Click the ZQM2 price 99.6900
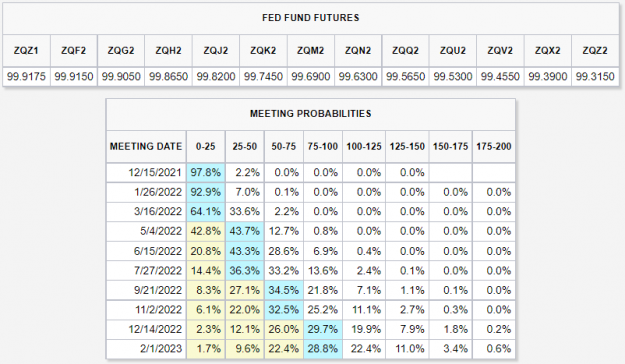Screen dimensions: 625x364 311,76
